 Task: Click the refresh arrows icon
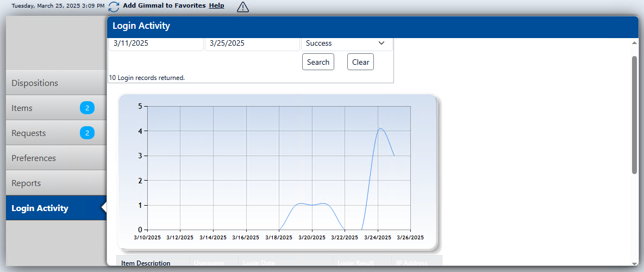point(114,7)
